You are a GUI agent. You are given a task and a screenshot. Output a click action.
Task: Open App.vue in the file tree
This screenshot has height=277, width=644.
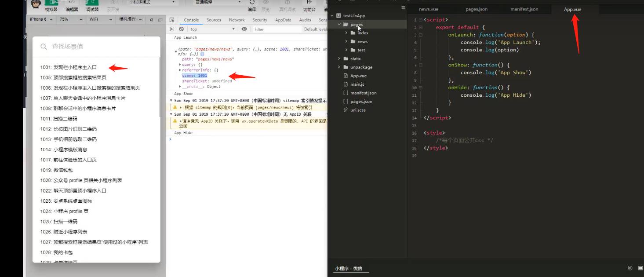(x=358, y=76)
